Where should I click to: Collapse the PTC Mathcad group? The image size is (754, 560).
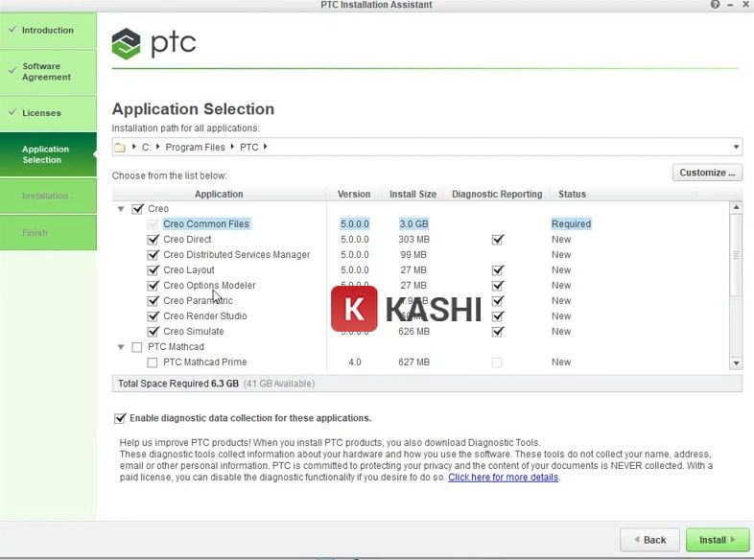[x=121, y=347]
